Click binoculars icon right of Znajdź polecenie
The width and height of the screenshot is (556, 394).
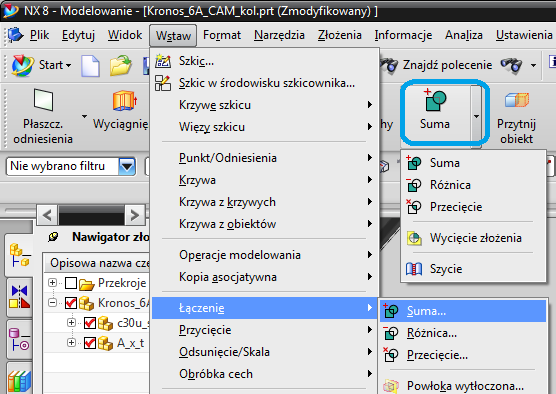[511, 65]
